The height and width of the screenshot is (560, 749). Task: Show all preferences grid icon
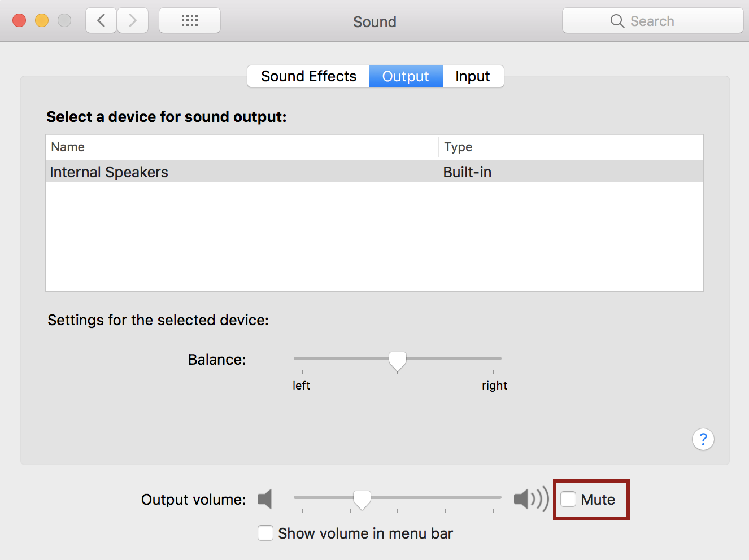(x=190, y=21)
